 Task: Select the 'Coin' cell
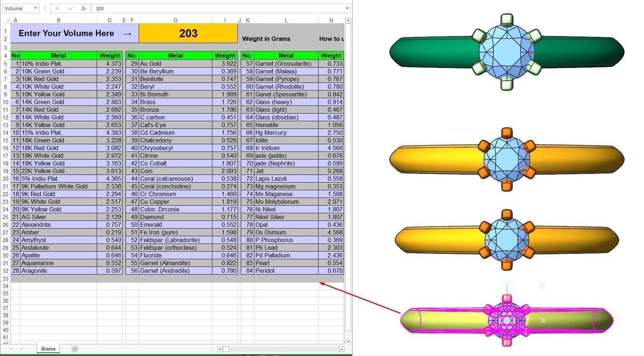[176, 171]
